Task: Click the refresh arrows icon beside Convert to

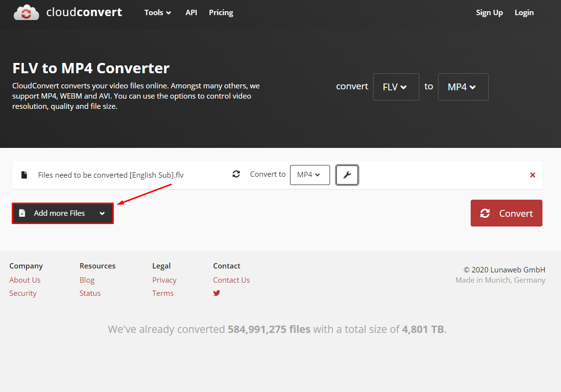Action: [236, 174]
